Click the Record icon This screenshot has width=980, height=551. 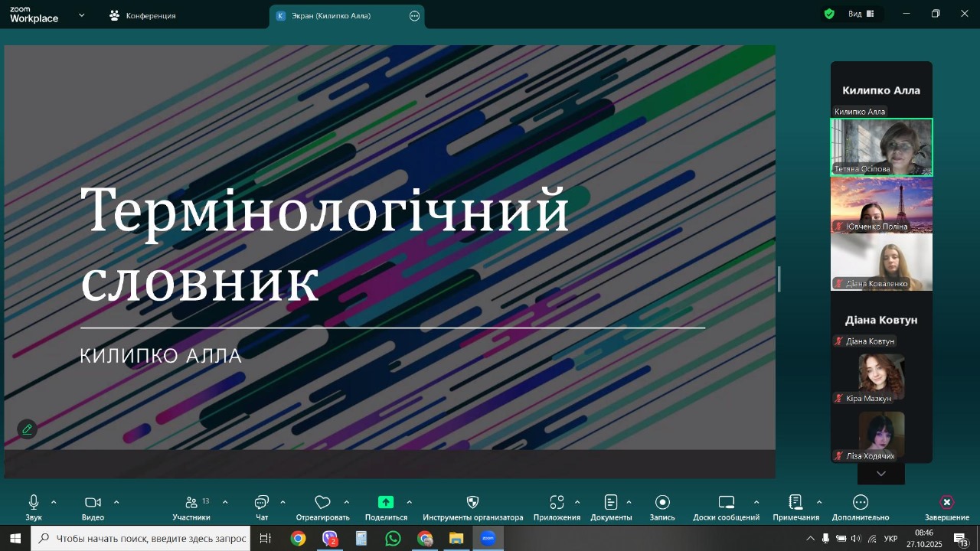662,502
